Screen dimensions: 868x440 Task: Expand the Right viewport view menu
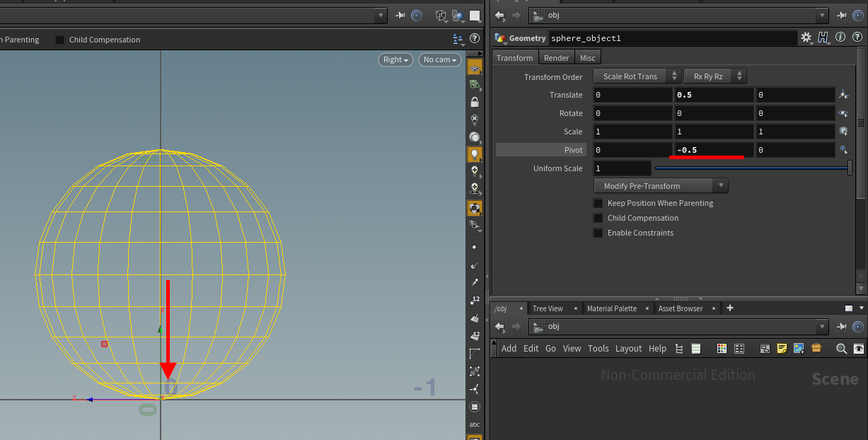click(396, 60)
